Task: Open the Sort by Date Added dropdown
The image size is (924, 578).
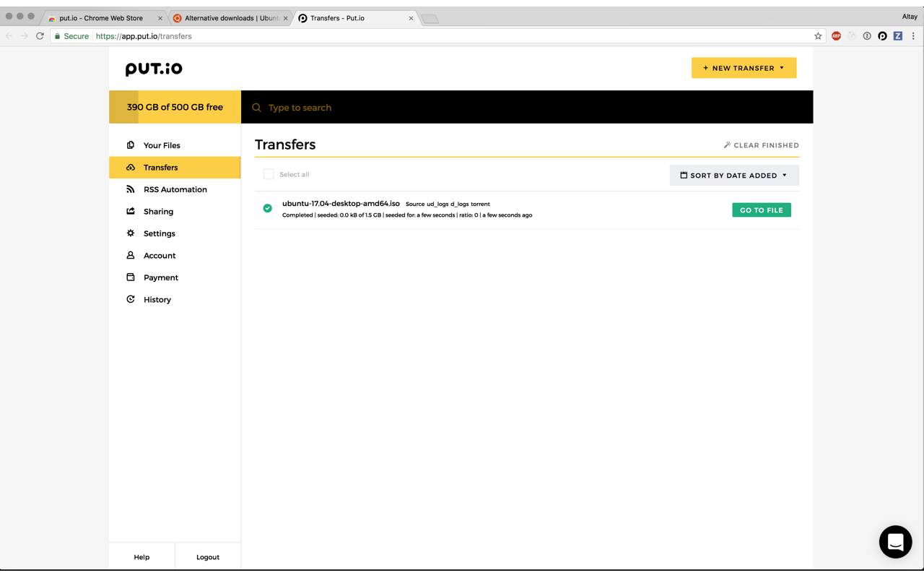Action: [x=733, y=176]
